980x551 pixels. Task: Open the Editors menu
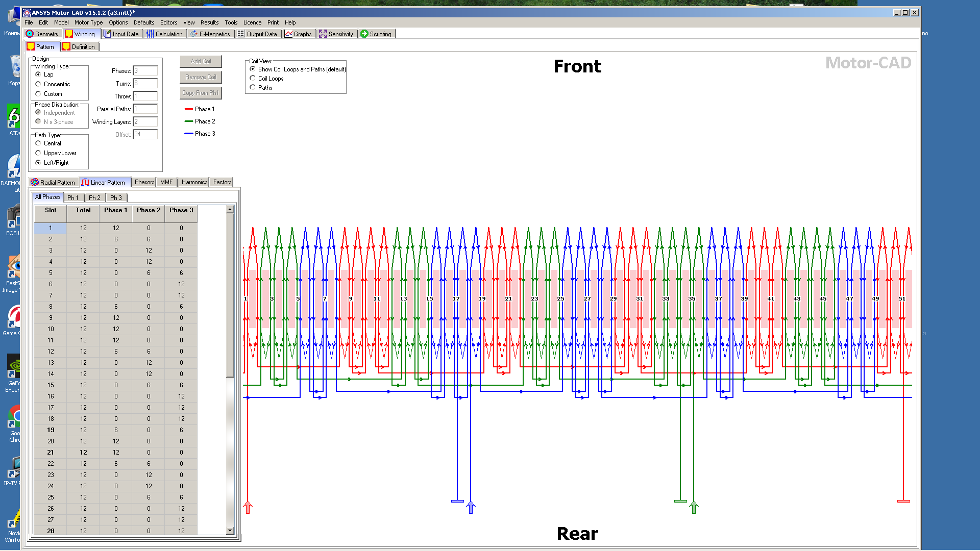pyautogui.click(x=168, y=22)
